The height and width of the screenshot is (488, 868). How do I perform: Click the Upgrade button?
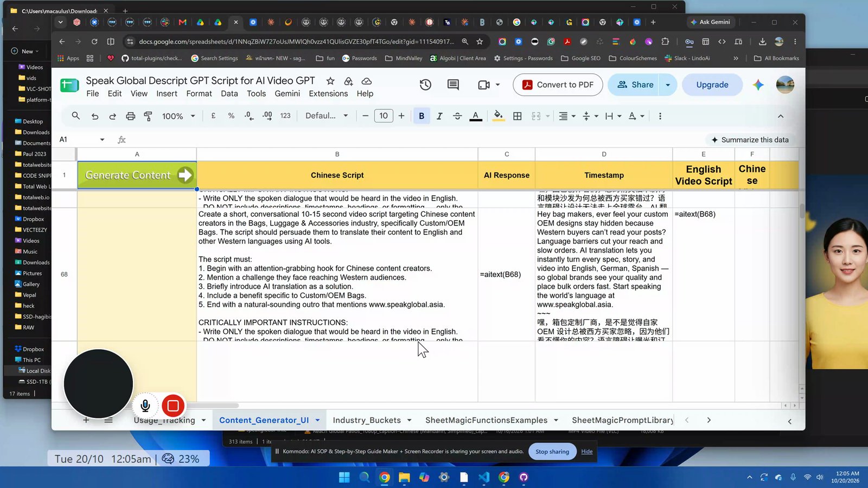pos(712,85)
